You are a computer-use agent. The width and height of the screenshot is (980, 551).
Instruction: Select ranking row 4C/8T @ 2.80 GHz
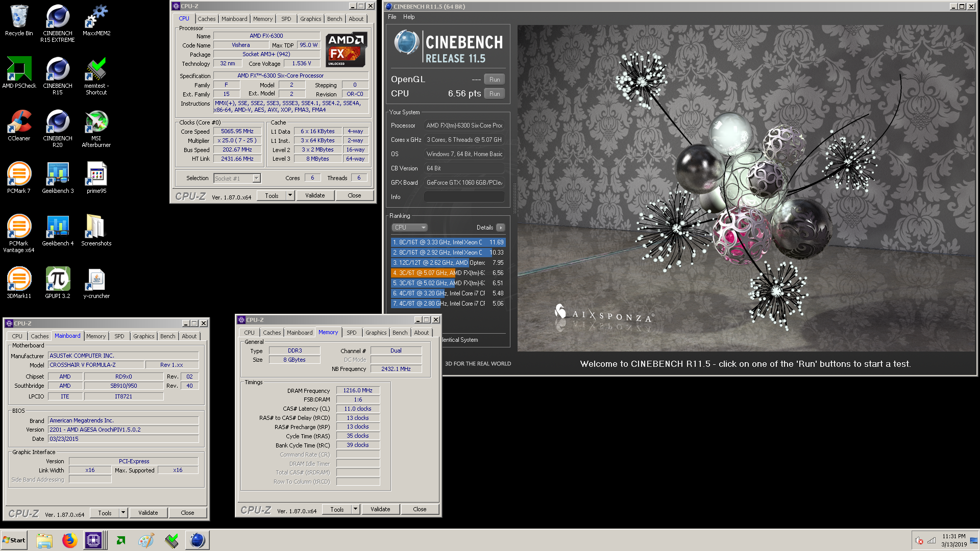point(448,304)
